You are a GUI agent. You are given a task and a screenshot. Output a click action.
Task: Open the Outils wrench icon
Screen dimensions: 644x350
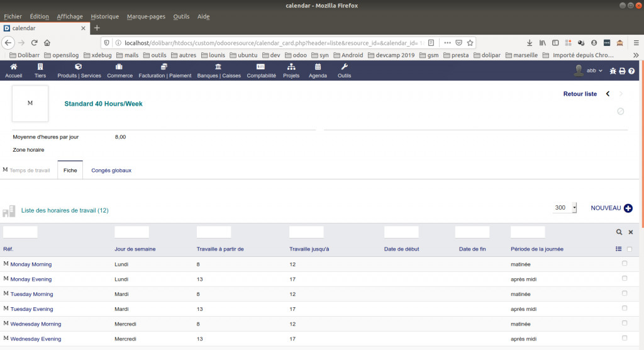click(344, 67)
